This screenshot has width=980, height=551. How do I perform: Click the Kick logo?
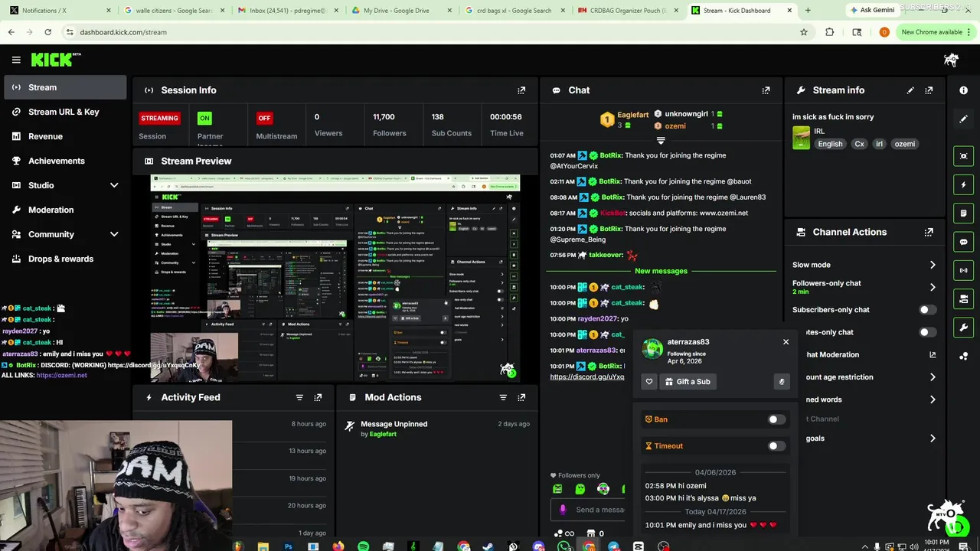click(56, 60)
